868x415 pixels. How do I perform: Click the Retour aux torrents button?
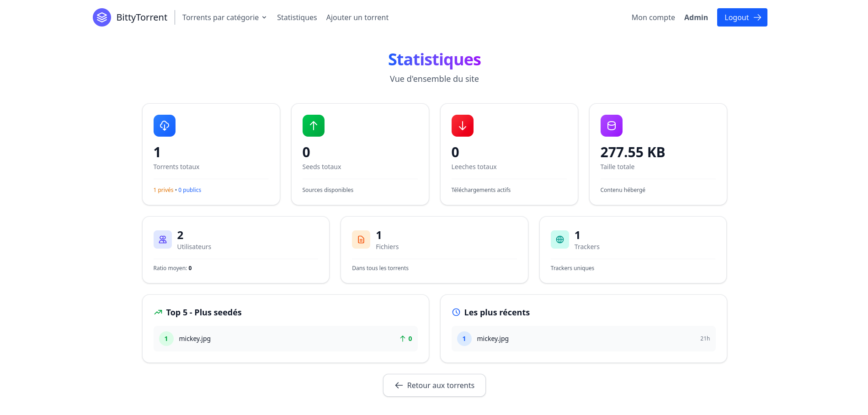tap(434, 385)
